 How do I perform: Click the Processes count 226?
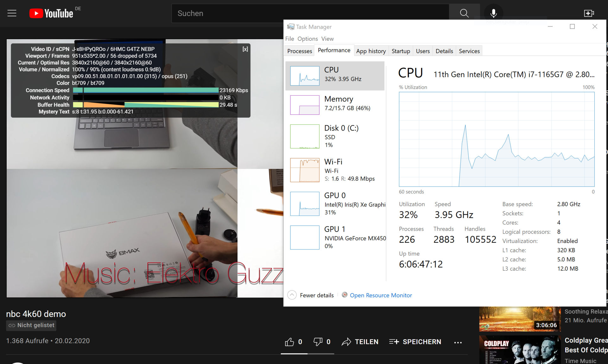407,239
